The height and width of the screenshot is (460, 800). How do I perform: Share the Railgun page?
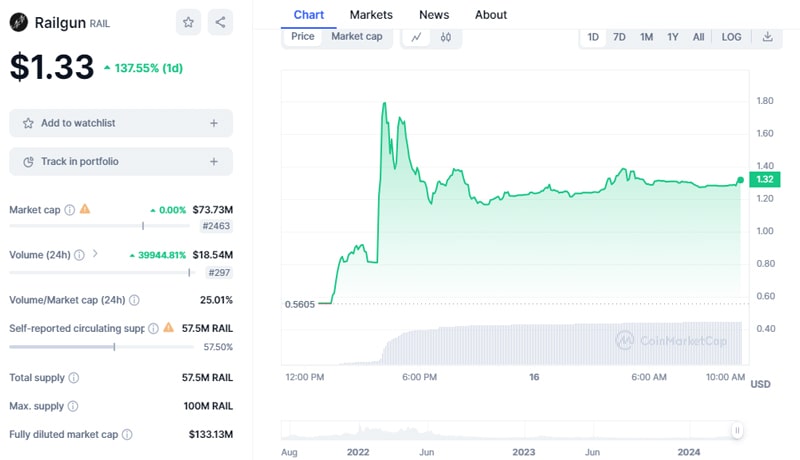click(x=220, y=22)
